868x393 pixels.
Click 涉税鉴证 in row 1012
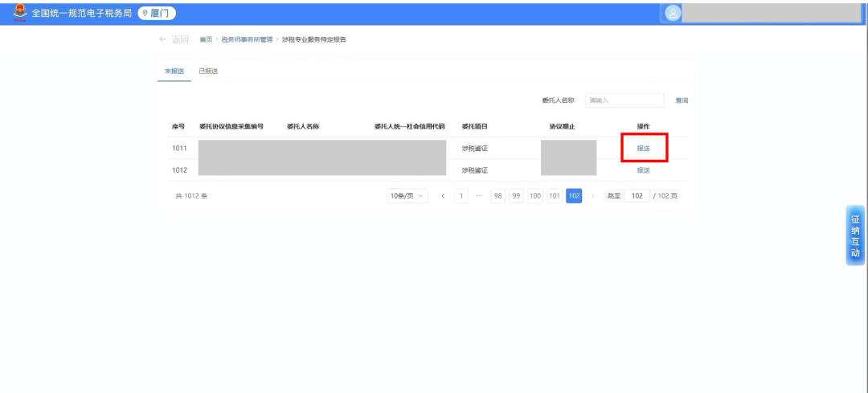474,170
